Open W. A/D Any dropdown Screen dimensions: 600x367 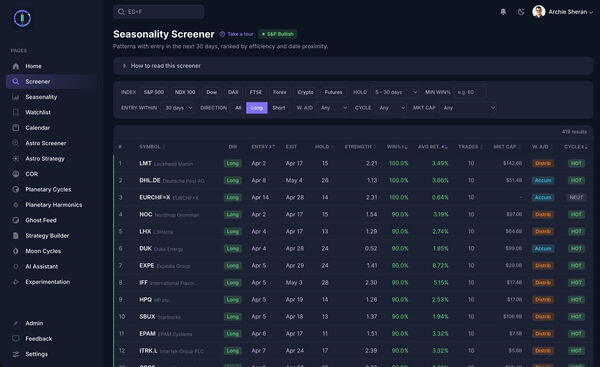point(333,108)
